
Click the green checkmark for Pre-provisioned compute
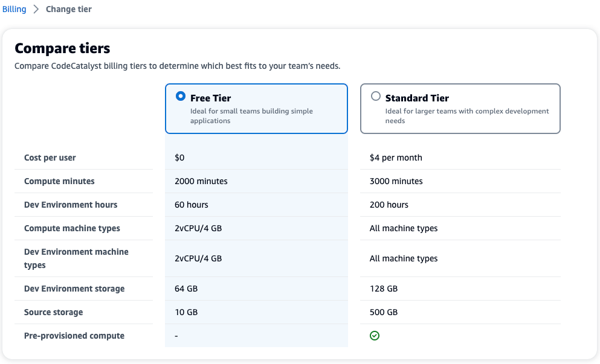pyautogui.click(x=375, y=336)
